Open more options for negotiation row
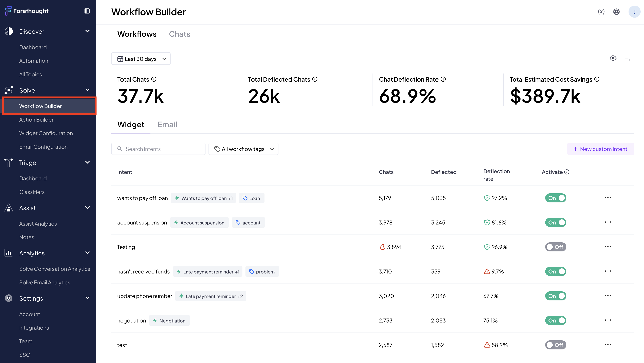This screenshot has height=363, width=644. click(608, 320)
